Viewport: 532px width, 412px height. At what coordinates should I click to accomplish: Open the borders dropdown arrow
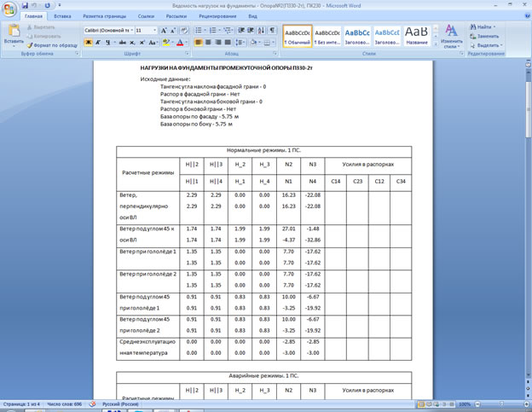click(274, 43)
